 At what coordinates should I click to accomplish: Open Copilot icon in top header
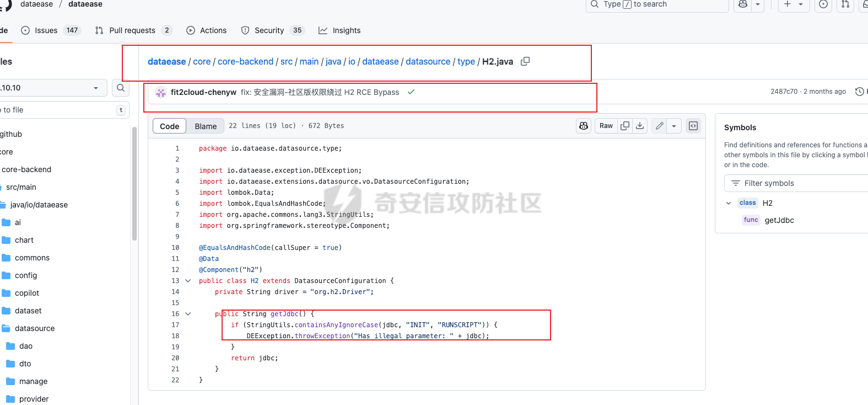743,4
